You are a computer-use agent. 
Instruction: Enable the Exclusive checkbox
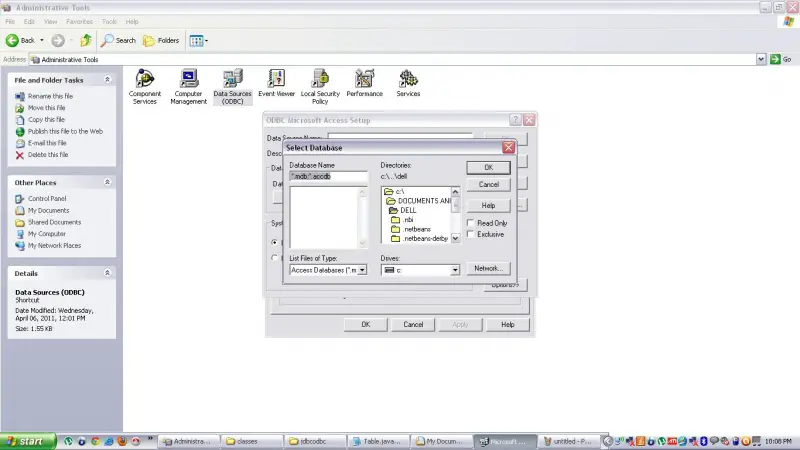(x=470, y=234)
